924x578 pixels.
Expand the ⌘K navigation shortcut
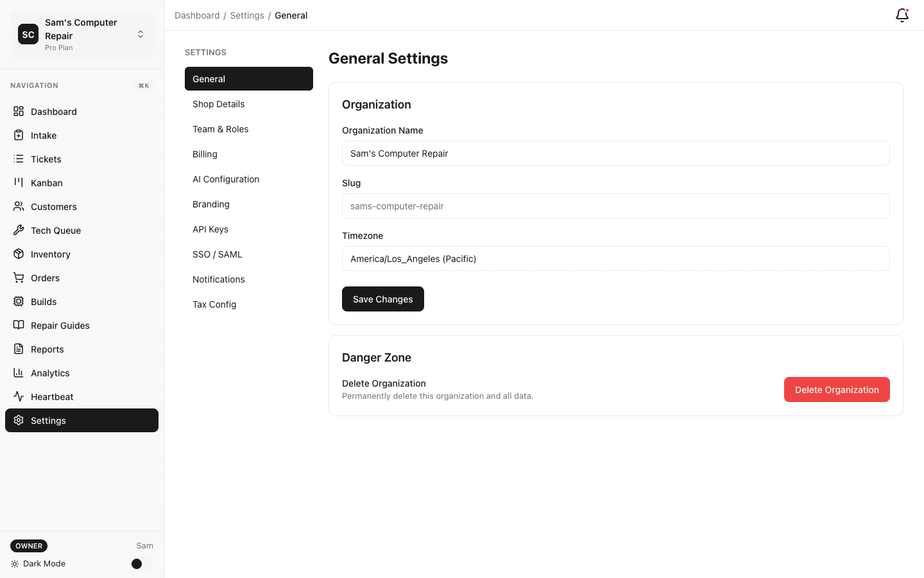(x=143, y=85)
